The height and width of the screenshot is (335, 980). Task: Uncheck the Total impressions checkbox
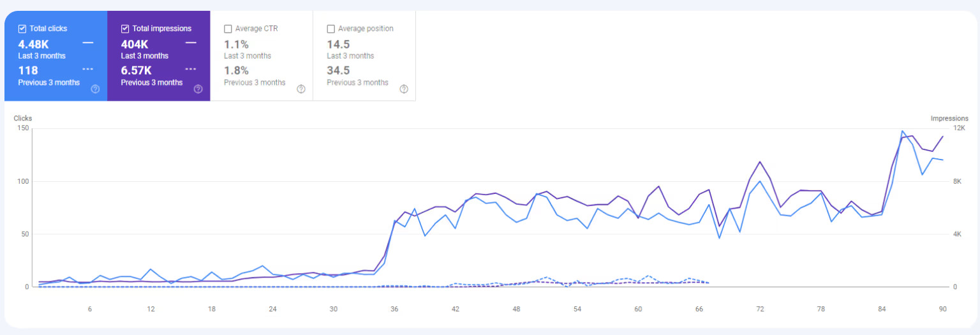click(125, 29)
